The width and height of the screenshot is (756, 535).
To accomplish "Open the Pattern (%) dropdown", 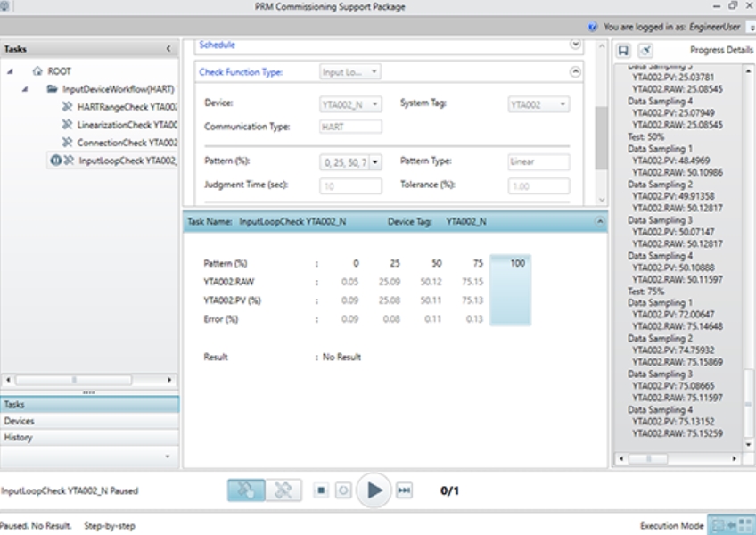I will (x=375, y=162).
